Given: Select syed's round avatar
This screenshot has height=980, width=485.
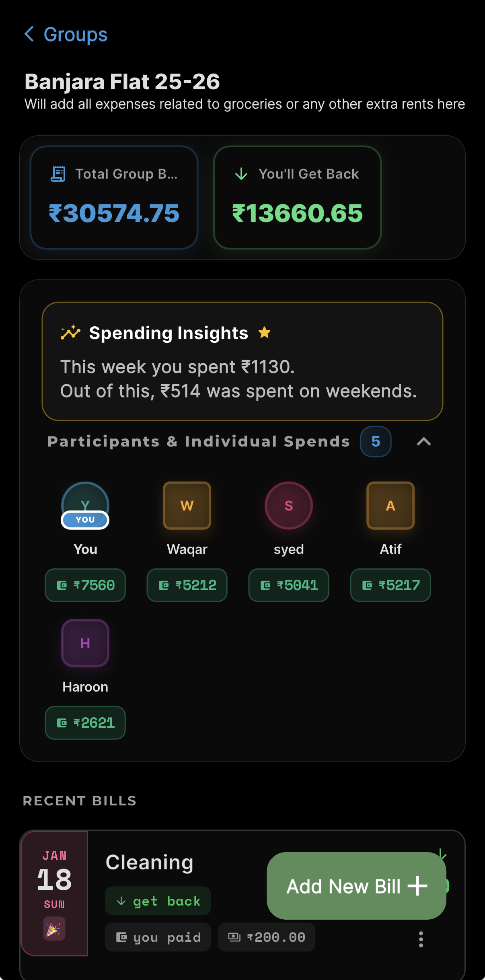Looking at the screenshot, I should click(x=289, y=505).
